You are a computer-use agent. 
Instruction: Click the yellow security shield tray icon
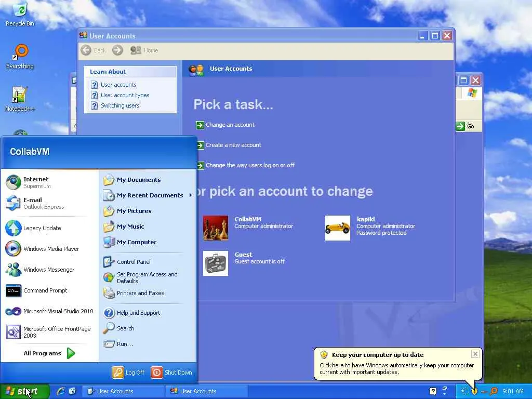474,392
